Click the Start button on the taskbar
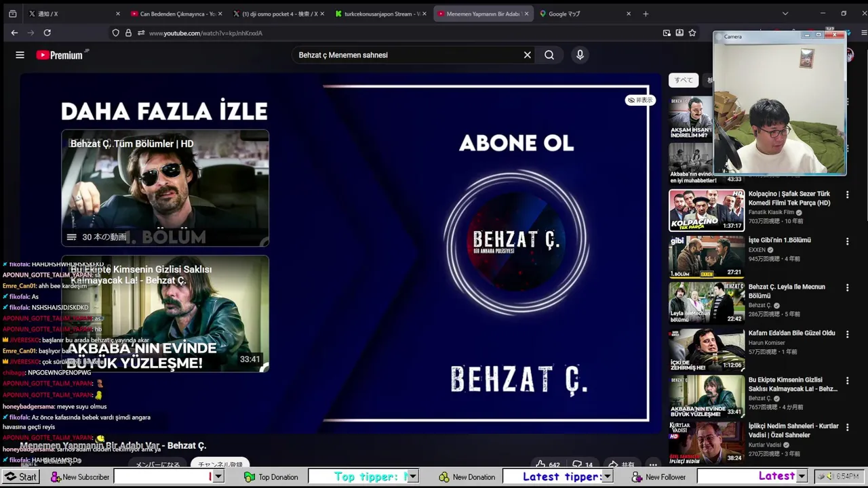 pyautogui.click(x=20, y=476)
